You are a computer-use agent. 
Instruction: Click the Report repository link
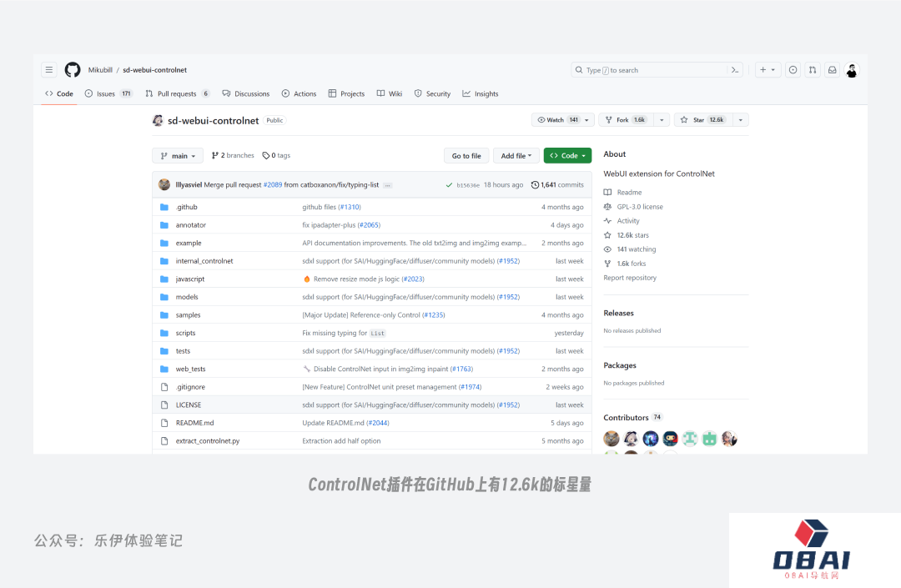630,278
